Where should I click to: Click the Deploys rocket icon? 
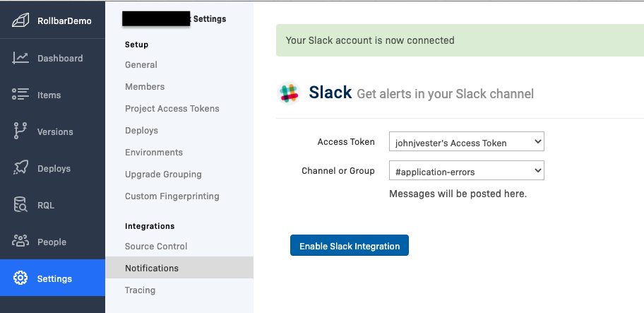[20, 168]
